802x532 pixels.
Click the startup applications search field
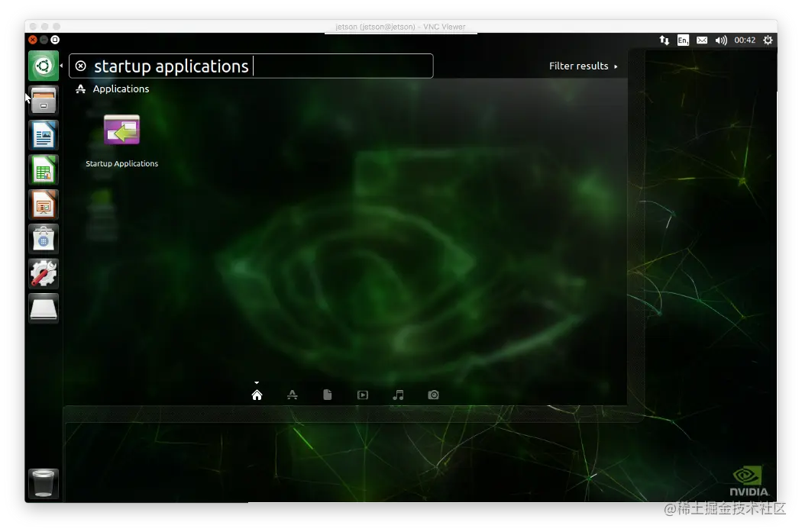tap(251, 66)
